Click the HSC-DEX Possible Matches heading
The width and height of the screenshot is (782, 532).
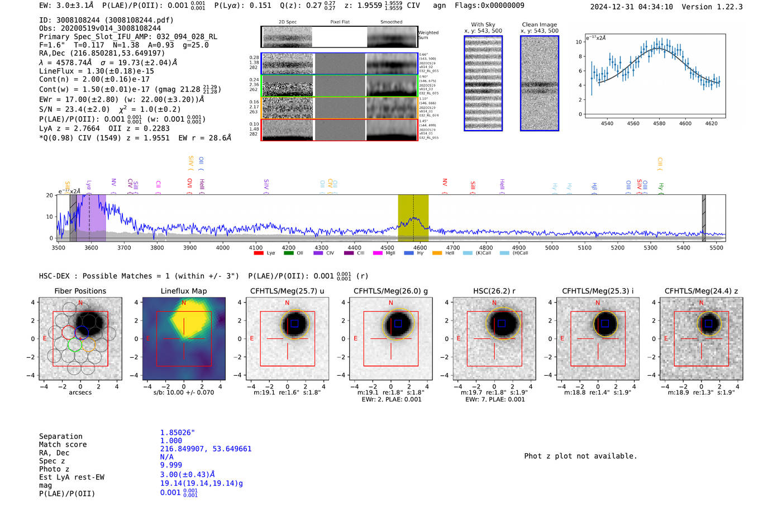pos(139,276)
